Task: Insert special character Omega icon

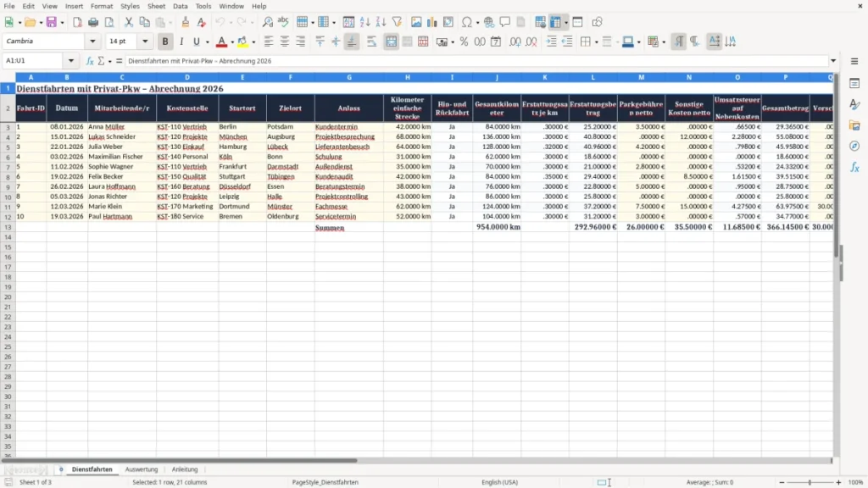Action: (x=467, y=22)
